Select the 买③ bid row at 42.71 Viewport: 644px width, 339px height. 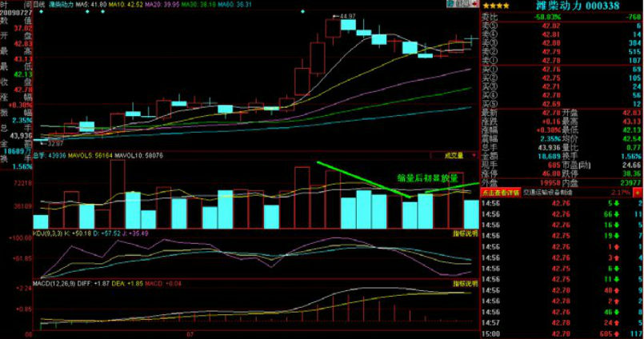coord(562,86)
